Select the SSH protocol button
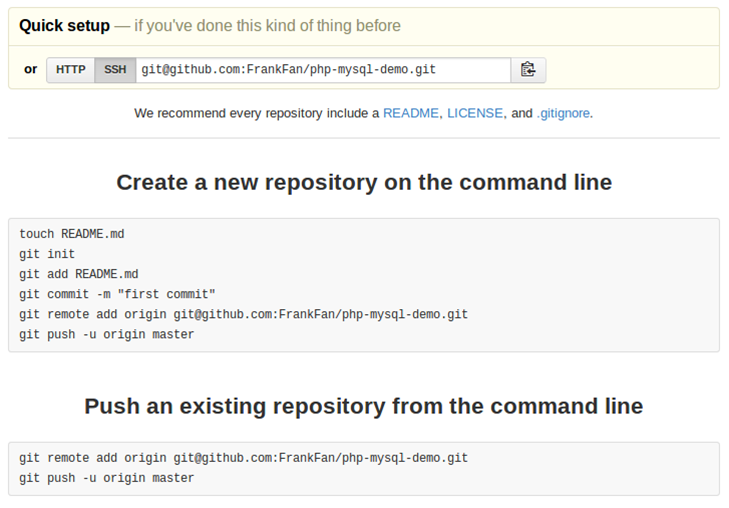 click(115, 70)
